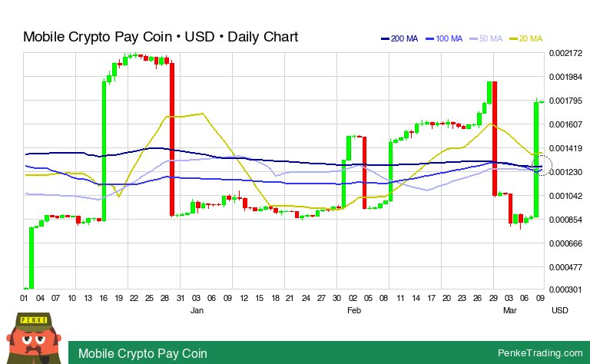Click the y-axis value 0.001607

click(565, 124)
